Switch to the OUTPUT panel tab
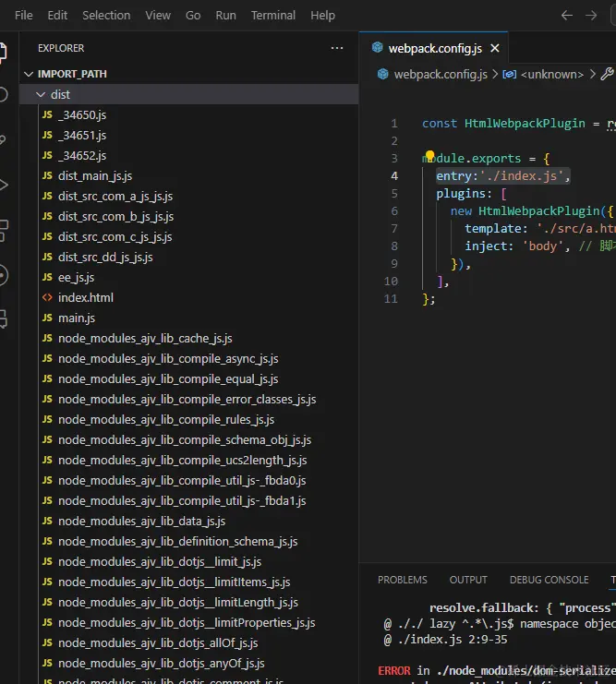This screenshot has width=616, height=684. click(x=468, y=580)
